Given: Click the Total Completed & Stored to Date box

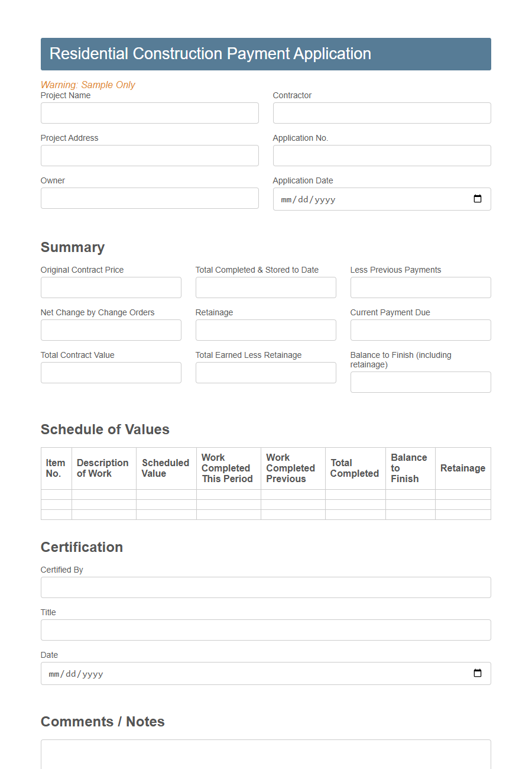Looking at the screenshot, I should [265, 287].
